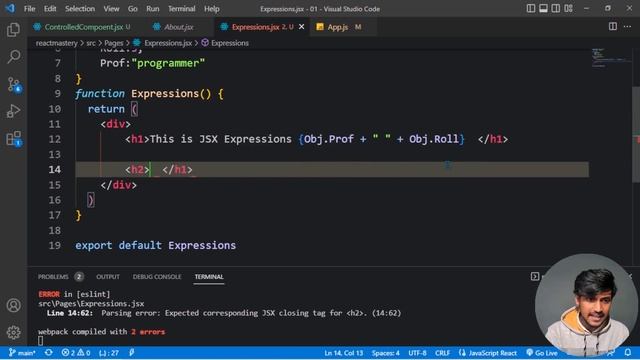The height and width of the screenshot is (360, 640).
Task: Click Ln 14, Col 13 in status bar
Action: click(343, 353)
